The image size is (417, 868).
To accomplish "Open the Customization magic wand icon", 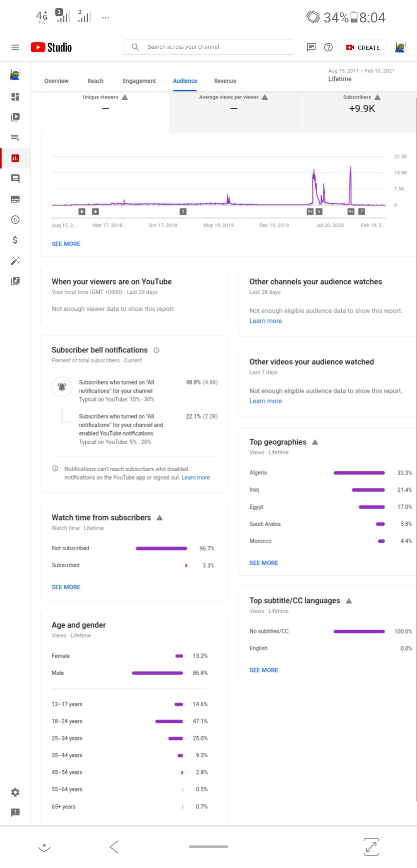I will point(15,261).
